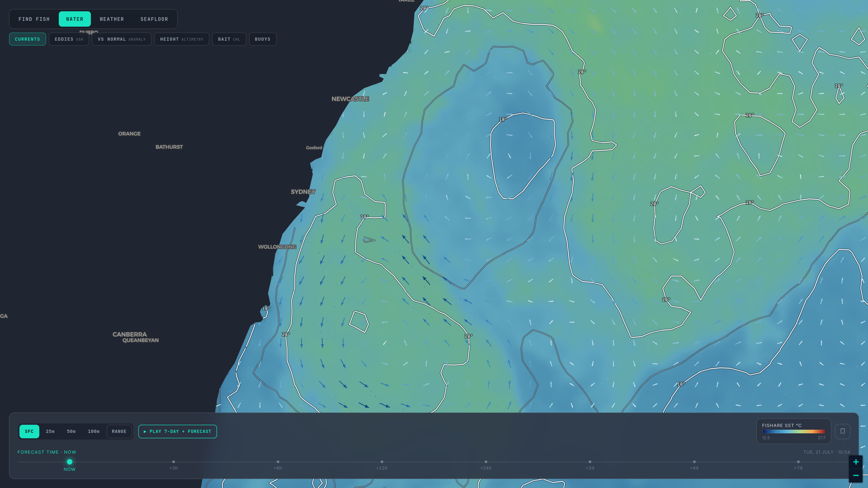Zoom out with the minus button
The width and height of the screenshot is (868, 488).
pos(856,476)
